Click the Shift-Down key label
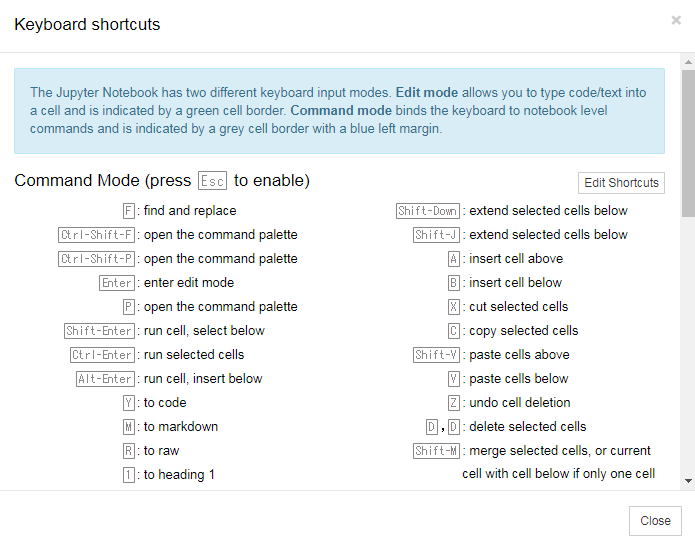The width and height of the screenshot is (695, 542). click(x=428, y=211)
